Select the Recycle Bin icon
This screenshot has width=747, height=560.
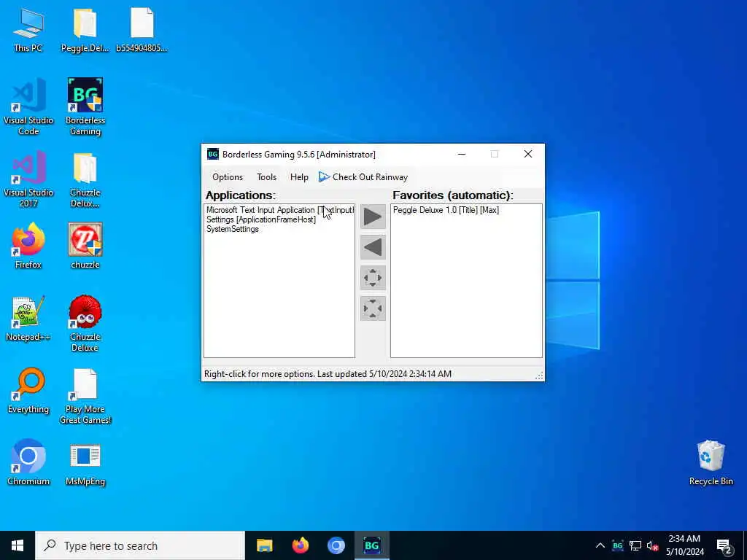(x=711, y=462)
